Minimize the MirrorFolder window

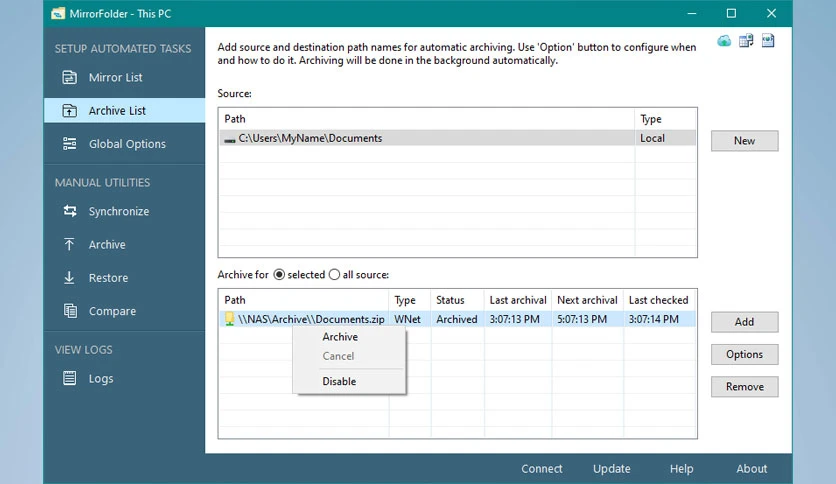692,13
